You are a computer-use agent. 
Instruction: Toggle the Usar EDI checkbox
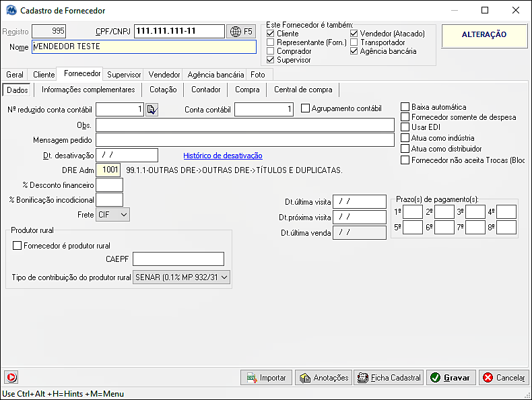tap(405, 127)
